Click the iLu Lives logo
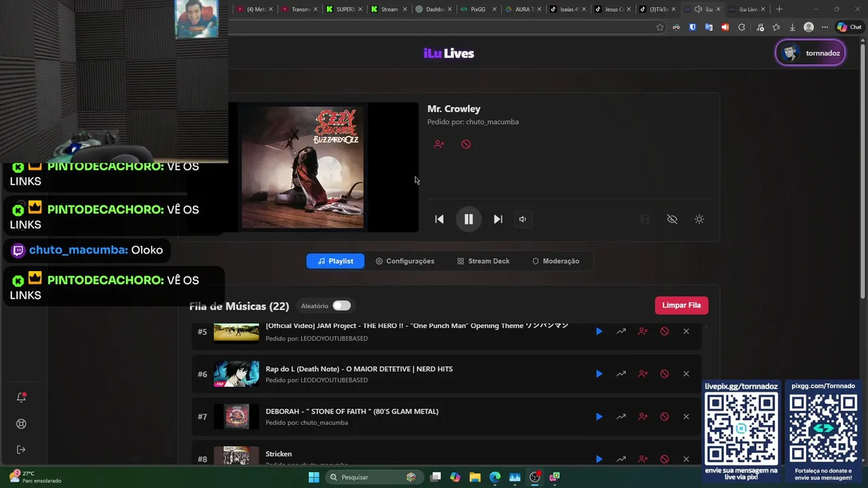The width and height of the screenshot is (868, 488). tap(449, 54)
